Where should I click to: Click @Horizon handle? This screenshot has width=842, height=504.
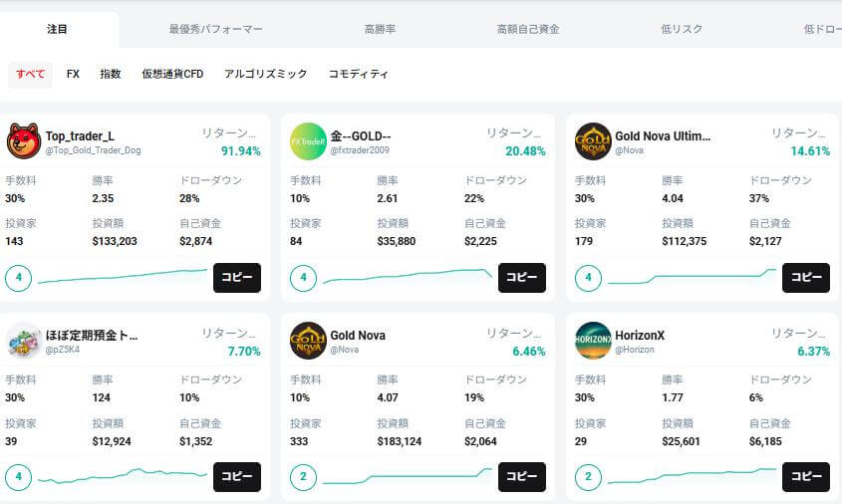tap(635, 350)
